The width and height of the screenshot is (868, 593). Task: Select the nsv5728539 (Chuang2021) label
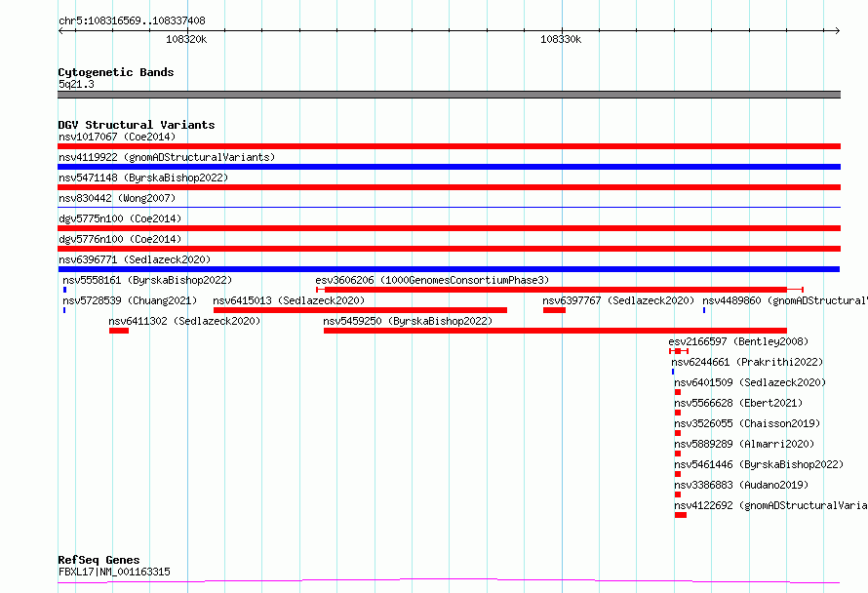(x=130, y=300)
